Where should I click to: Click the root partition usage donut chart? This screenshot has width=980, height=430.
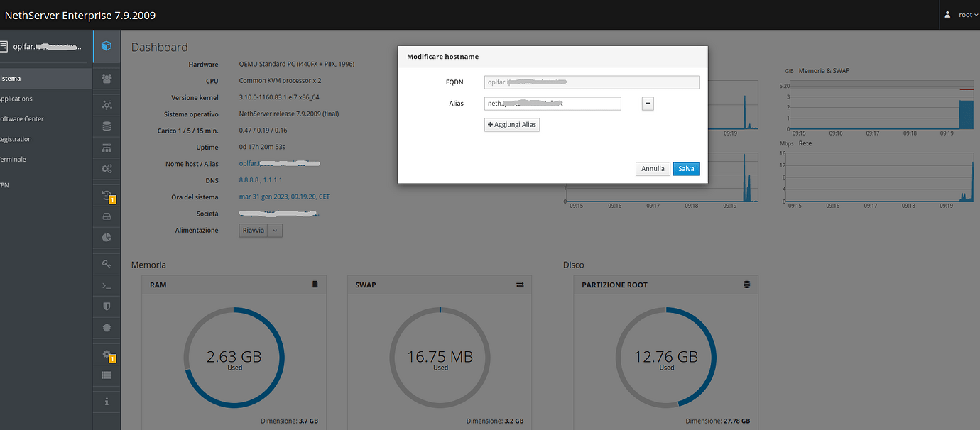click(x=666, y=358)
